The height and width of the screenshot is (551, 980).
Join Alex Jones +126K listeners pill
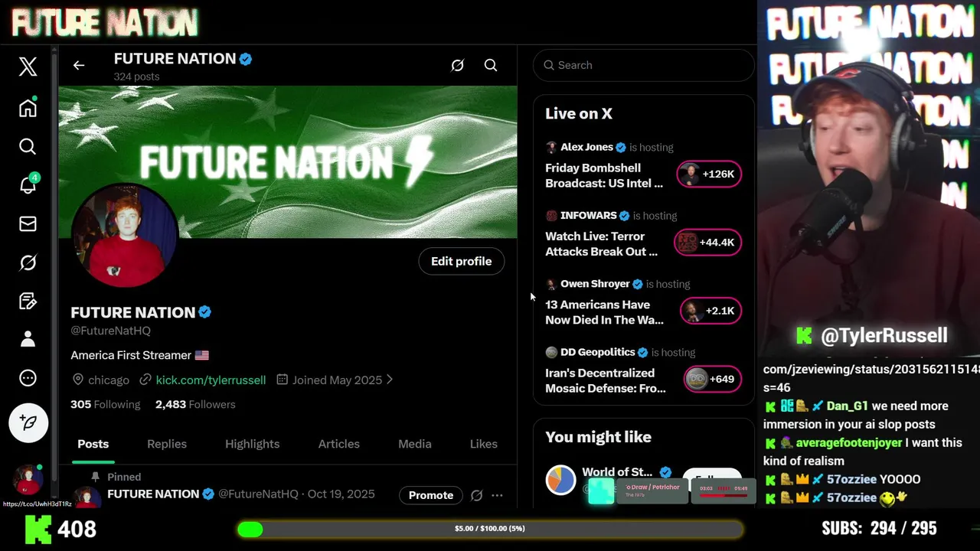(x=709, y=174)
